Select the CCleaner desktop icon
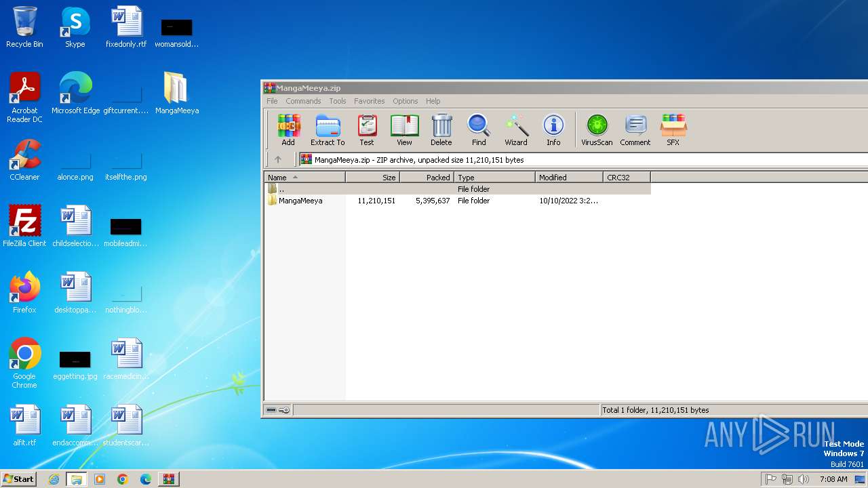Image resolution: width=868 pixels, height=488 pixels. (x=24, y=160)
